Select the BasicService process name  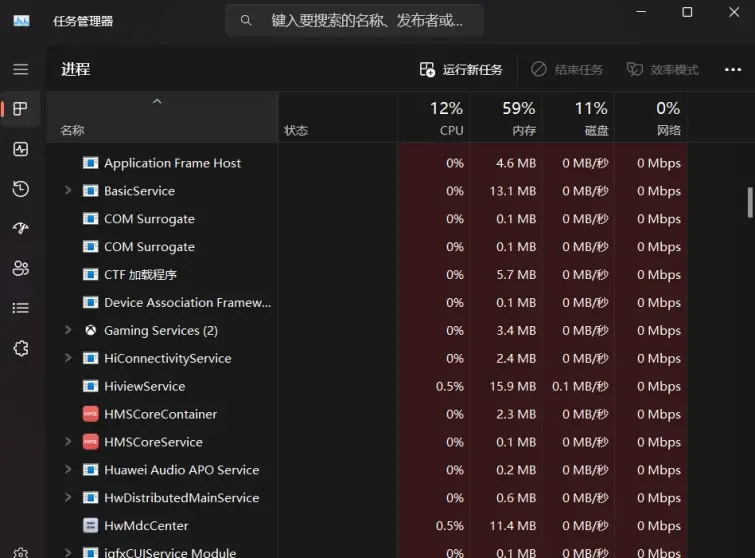139,191
